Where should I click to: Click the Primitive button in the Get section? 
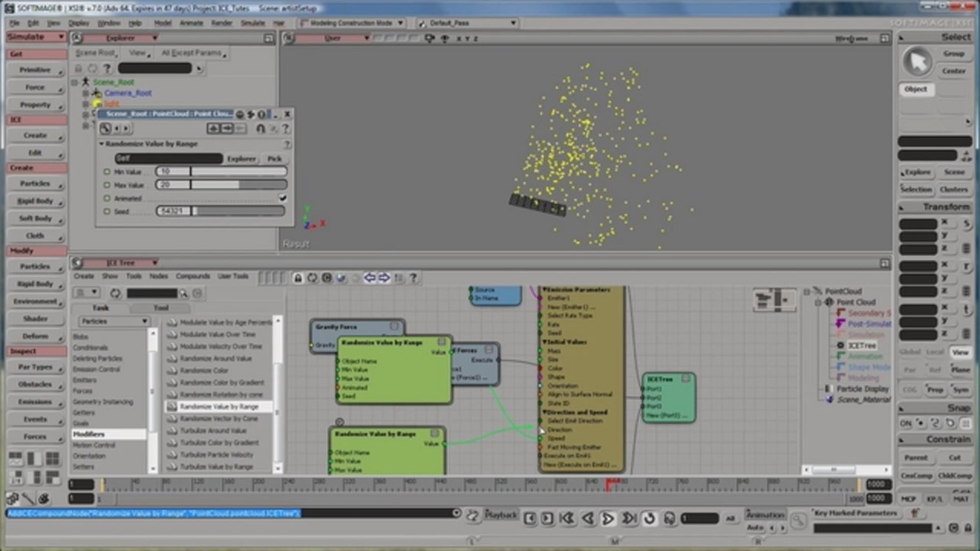pos(36,70)
